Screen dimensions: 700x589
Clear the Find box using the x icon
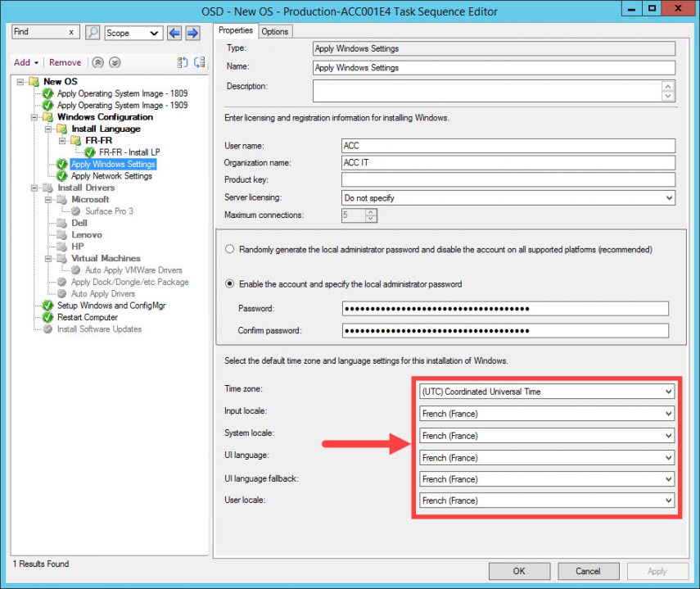[x=70, y=33]
